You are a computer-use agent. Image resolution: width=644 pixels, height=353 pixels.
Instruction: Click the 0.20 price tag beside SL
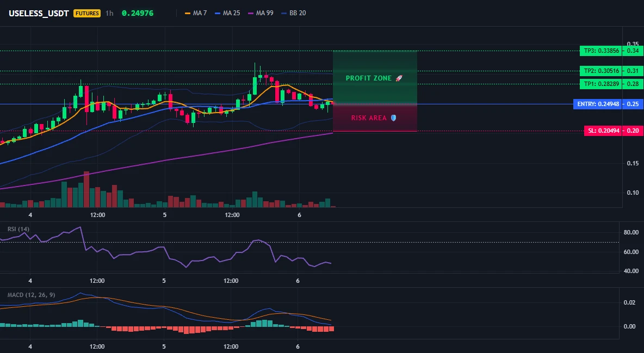633,131
